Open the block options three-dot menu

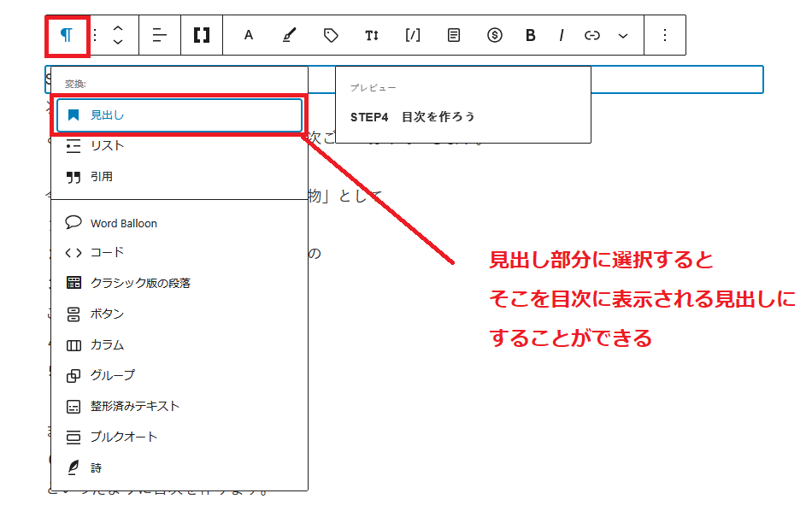click(666, 35)
